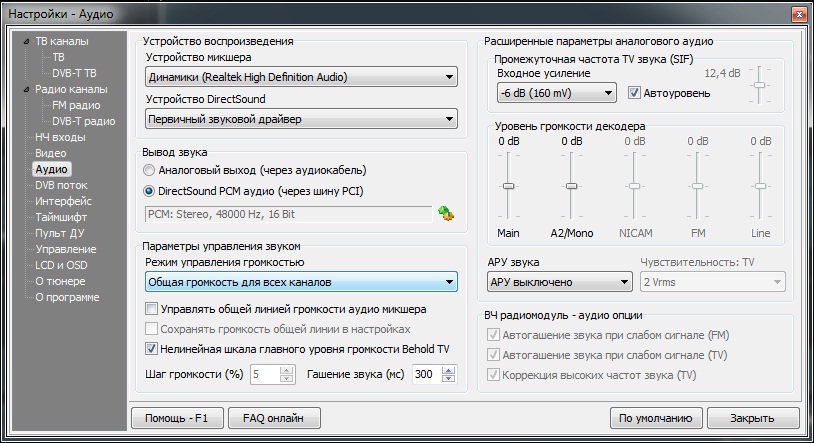Open the Таймшифт settings section

click(x=62, y=217)
